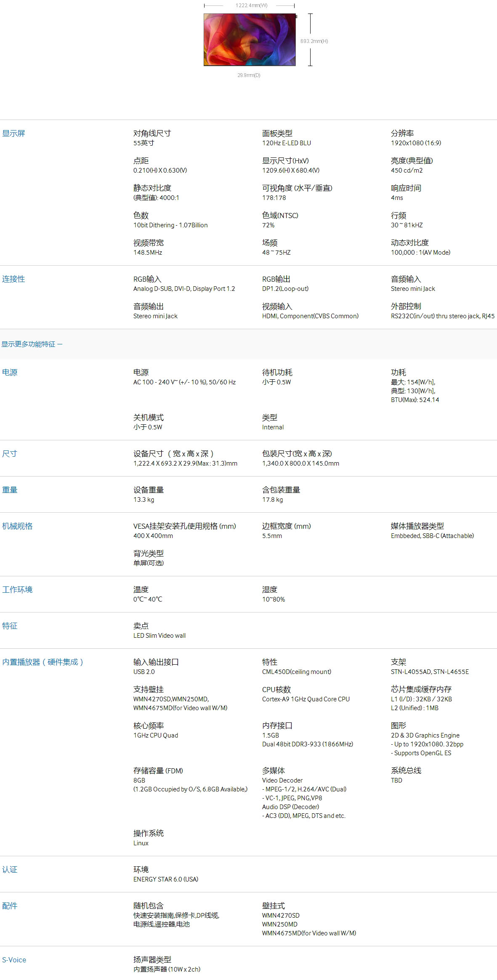Screen dimensions: 497x980
Task: Click the 100,000:1(AV Mode) dynamic contrast
Action: click(x=421, y=253)
